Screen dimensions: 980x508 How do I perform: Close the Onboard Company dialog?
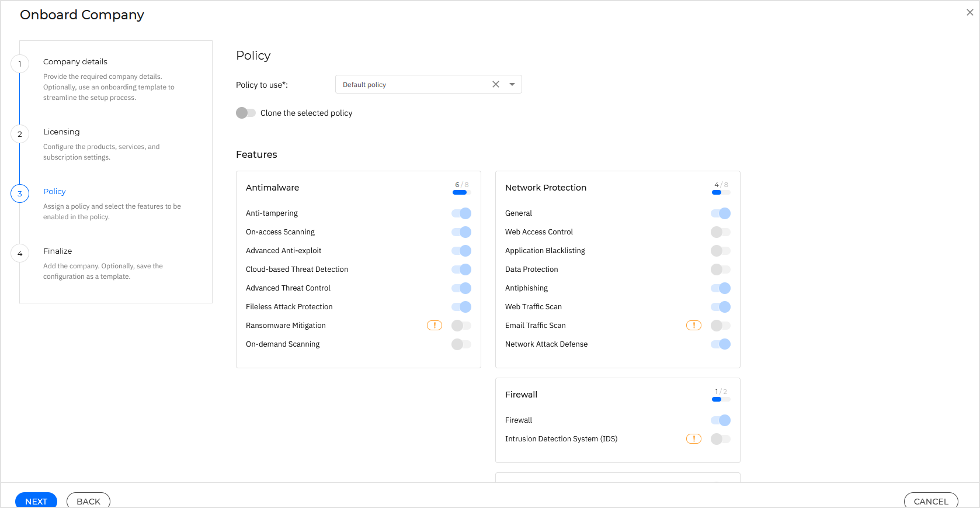pyautogui.click(x=969, y=12)
